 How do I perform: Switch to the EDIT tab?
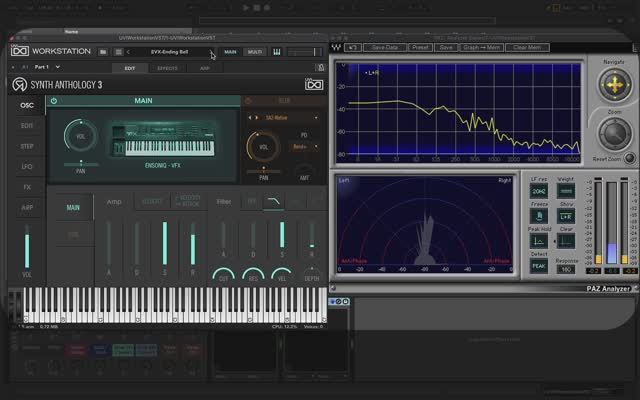click(x=130, y=68)
